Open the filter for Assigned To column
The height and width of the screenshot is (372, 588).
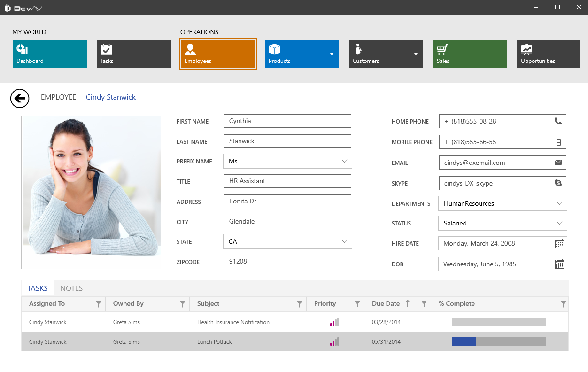99,304
